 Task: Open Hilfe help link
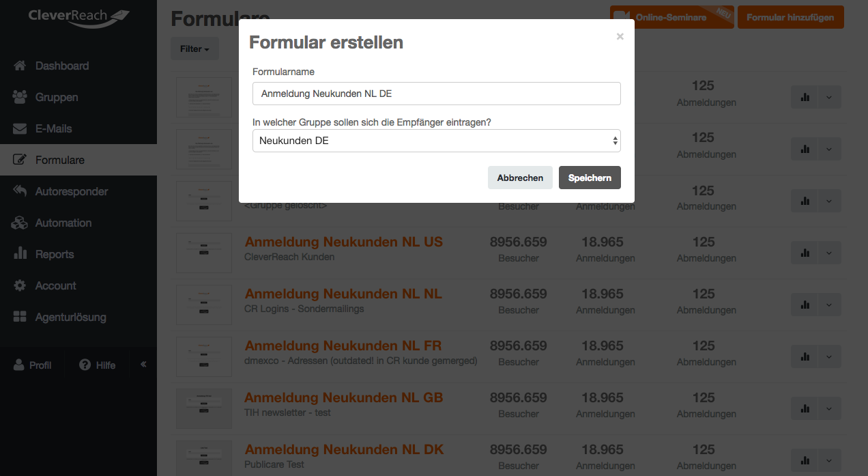pyautogui.click(x=98, y=365)
